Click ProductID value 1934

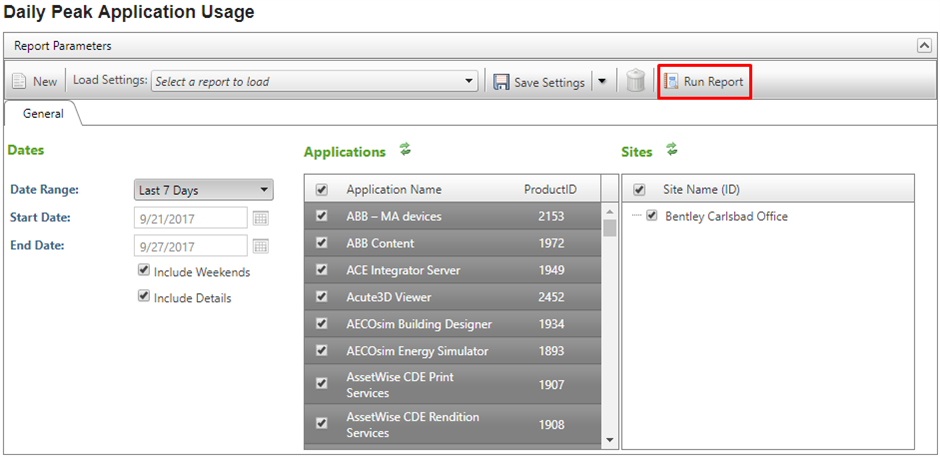point(551,324)
